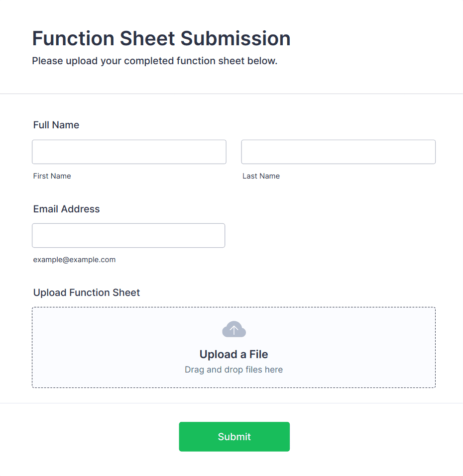Click the 'Full Name' label
The width and height of the screenshot is (463, 476).
click(x=56, y=125)
